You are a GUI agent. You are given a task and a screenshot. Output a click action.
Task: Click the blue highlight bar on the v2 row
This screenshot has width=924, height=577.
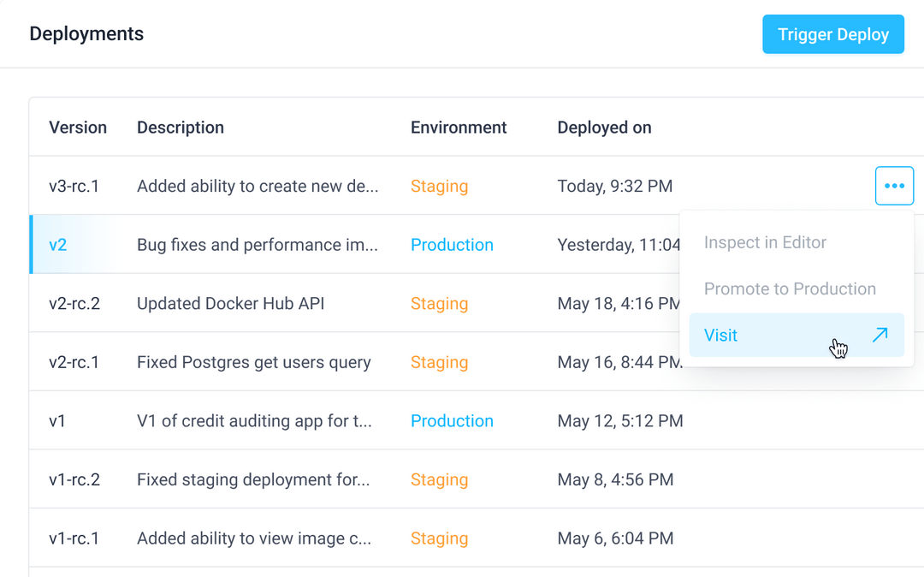click(32, 244)
